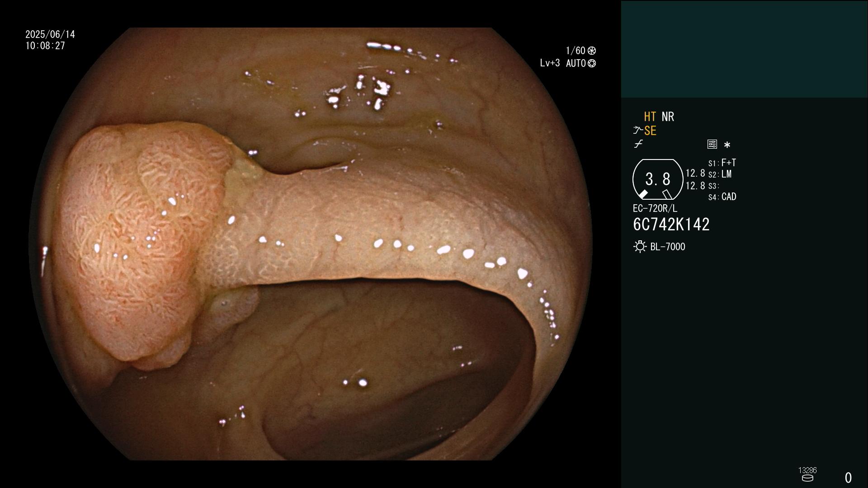Click the asterisk indicator beside sliders icon

[x=727, y=145]
